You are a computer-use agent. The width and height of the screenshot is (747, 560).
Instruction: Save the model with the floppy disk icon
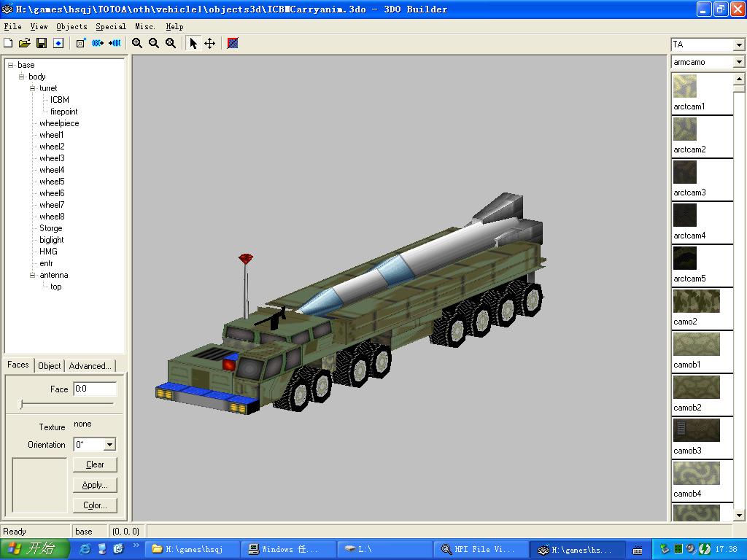click(42, 43)
